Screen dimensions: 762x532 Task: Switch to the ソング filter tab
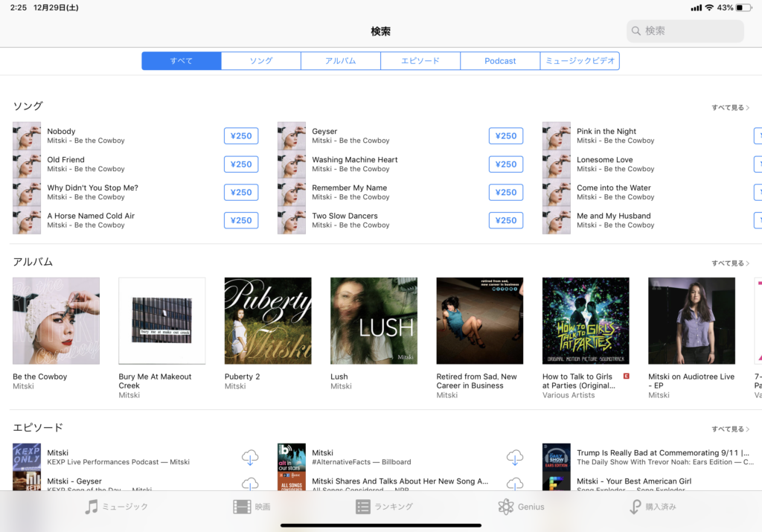tap(261, 61)
